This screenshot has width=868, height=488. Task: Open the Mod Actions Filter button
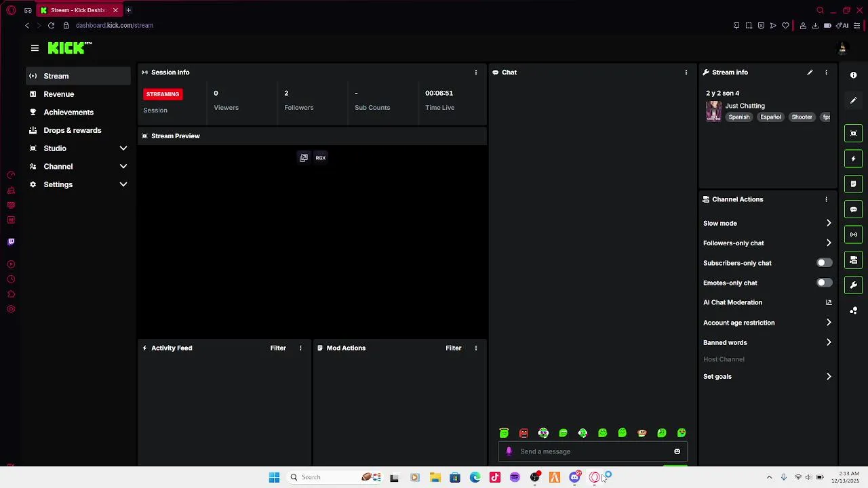pos(454,348)
